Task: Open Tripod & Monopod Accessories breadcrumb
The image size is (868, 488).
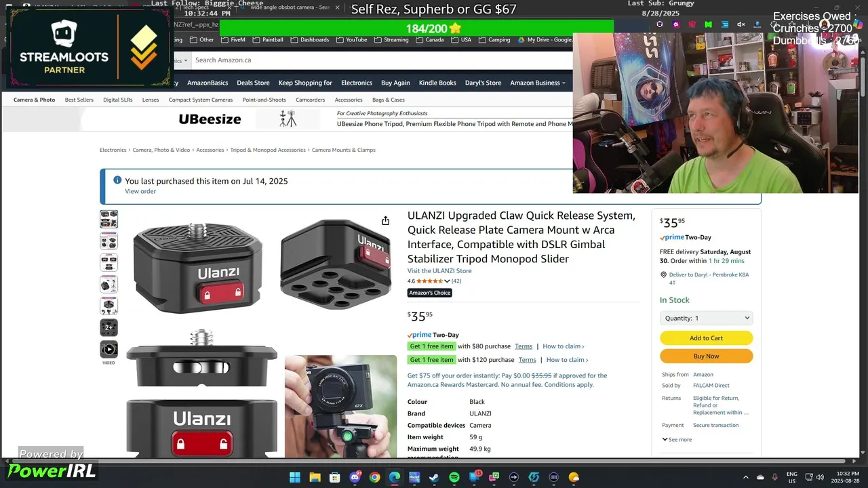Action: pos(268,150)
